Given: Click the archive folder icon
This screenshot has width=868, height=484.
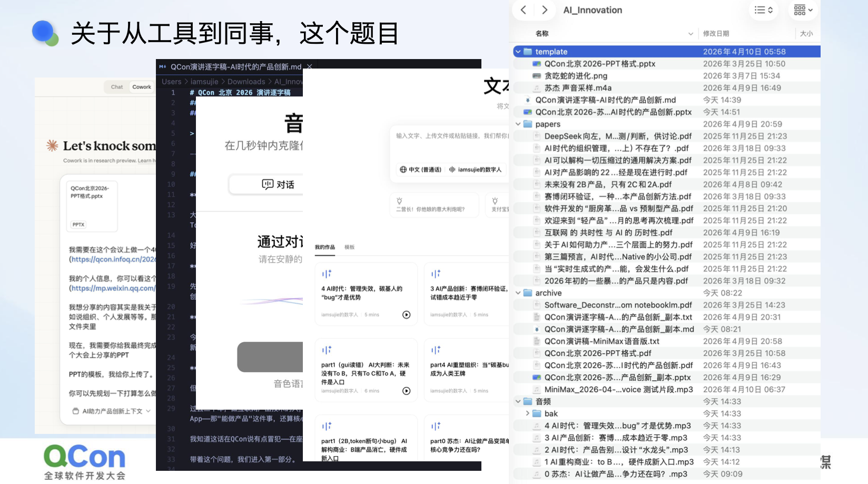Looking at the screenshot, I should 528,293.
